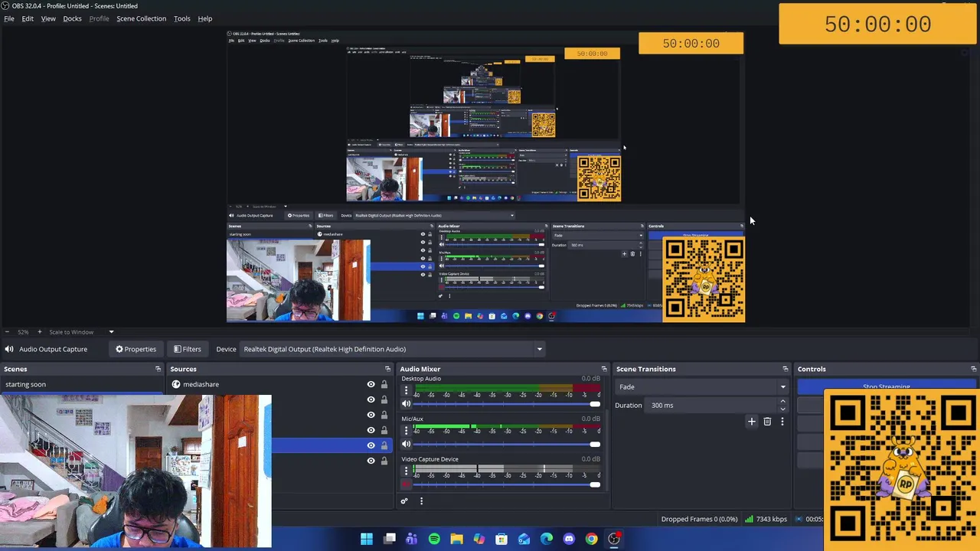980x551 pixels.
Task: Toggle the lock on mediashare source
Action: (x=384, y=384)
